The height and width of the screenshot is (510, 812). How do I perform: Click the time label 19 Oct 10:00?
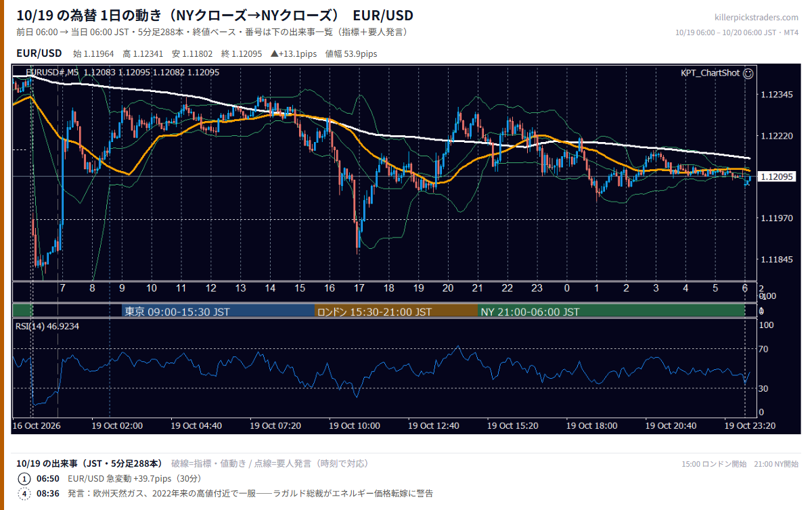[x=355, y=426]
